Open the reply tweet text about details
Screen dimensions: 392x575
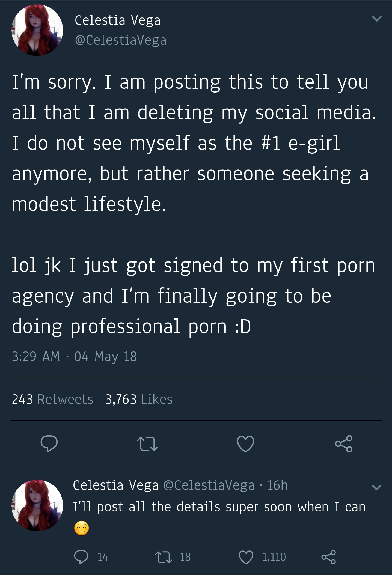(x=219, y=507)
